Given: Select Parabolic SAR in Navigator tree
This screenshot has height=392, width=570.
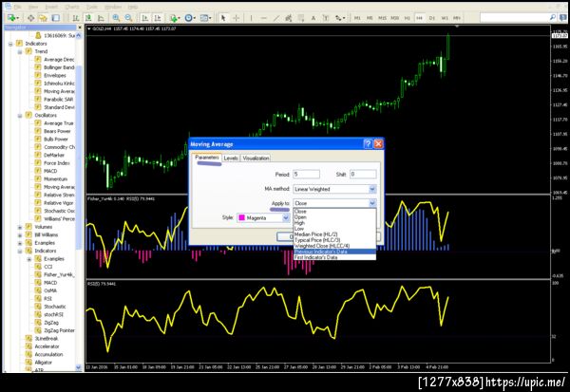Looking at the screenshot, I should (58, 99).
